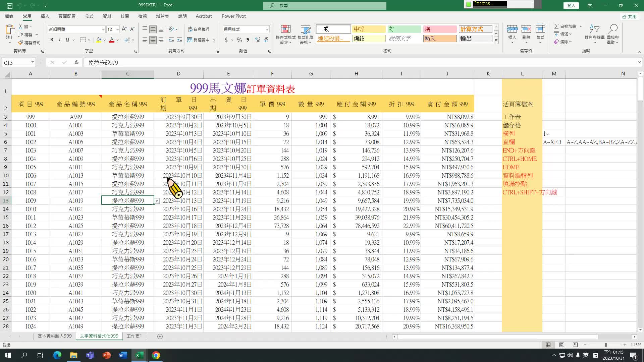
Task: Click the Percent Style icon
Action: 239,40
